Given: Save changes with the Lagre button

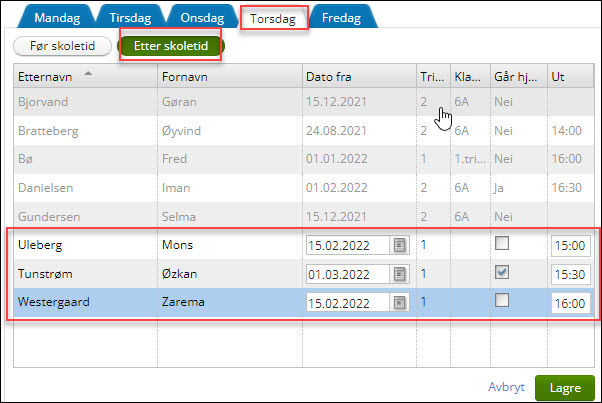Looking at the screenshot, I should coord(564,387).
